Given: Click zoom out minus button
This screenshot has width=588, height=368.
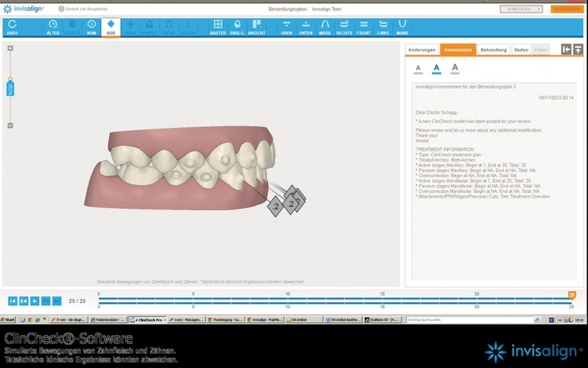Looking at the screenshot, I should (10, 126).
